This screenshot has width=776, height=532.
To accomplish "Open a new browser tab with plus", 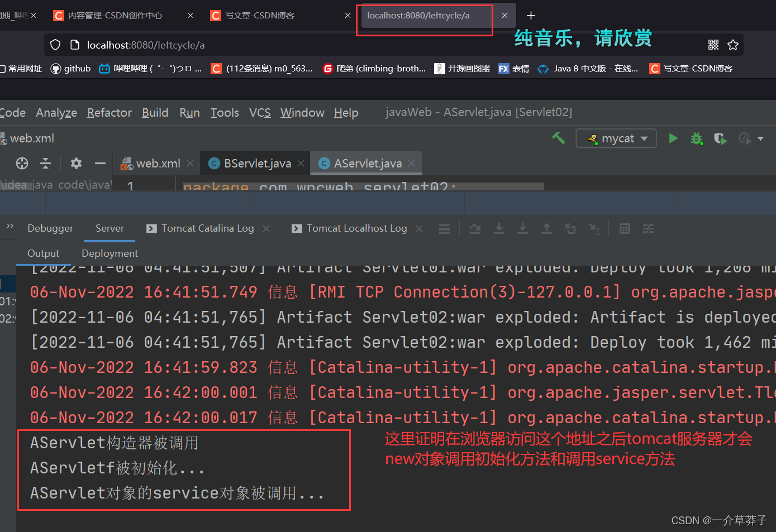I will [531, 16].
